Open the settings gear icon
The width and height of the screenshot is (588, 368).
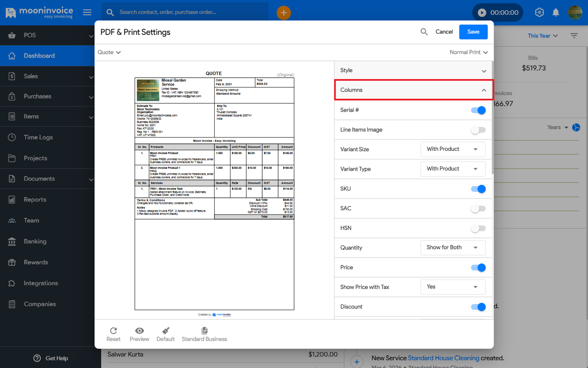click(539, 13)
